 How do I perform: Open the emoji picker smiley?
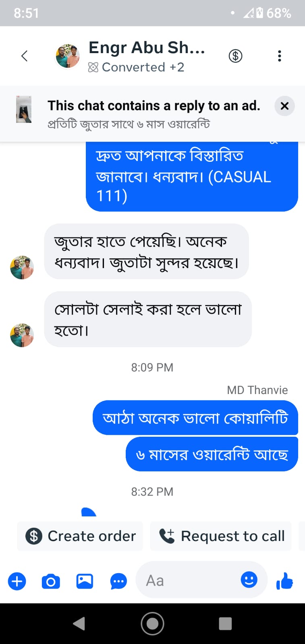(x=249, y=580)
